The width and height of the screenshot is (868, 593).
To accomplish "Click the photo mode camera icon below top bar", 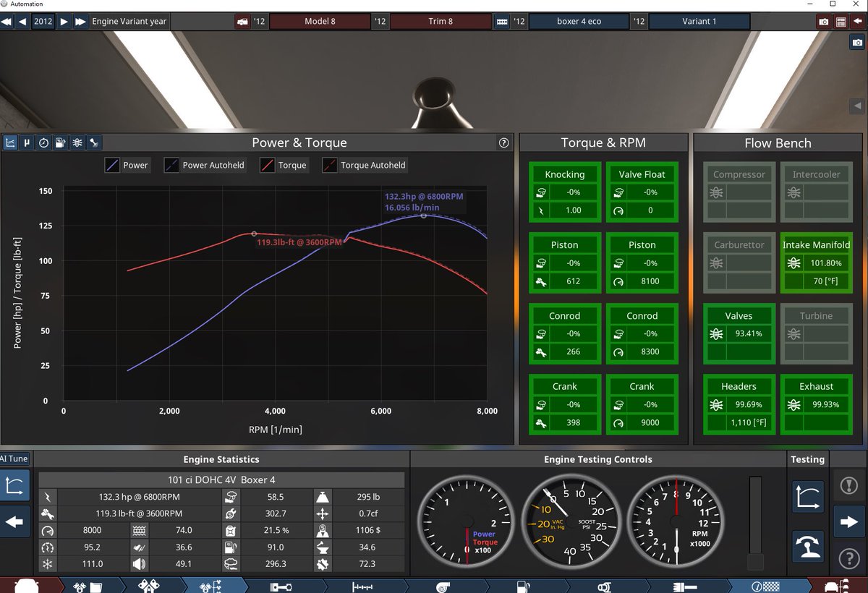I will pyautogui.click(x=858, y=43).
